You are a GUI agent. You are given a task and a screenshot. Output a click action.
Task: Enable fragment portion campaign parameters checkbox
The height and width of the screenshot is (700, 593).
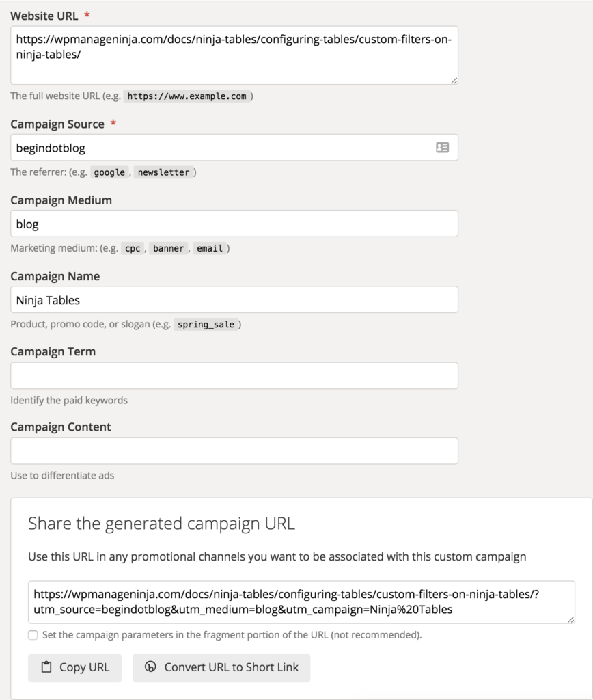point(33,635)
